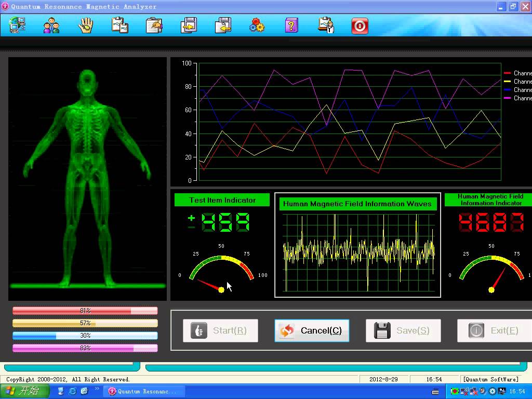Click the computer network toolbar icon
This screenshot has height=399, width=532.
(18, 25)
